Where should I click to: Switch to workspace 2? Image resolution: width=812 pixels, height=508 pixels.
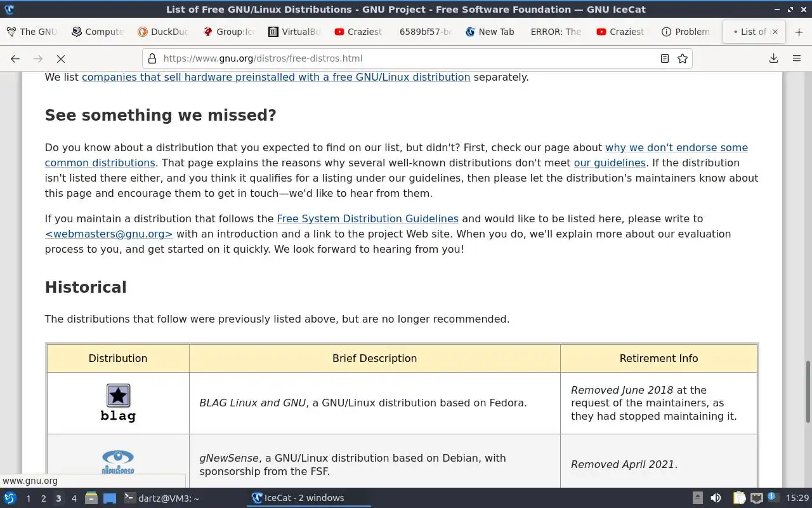43,498
